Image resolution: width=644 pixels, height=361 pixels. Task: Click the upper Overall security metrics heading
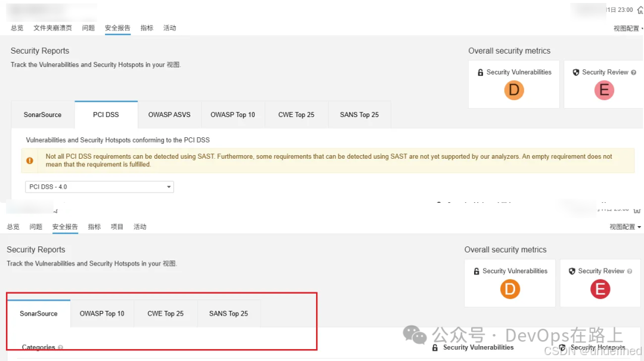(x=509, y=51)
